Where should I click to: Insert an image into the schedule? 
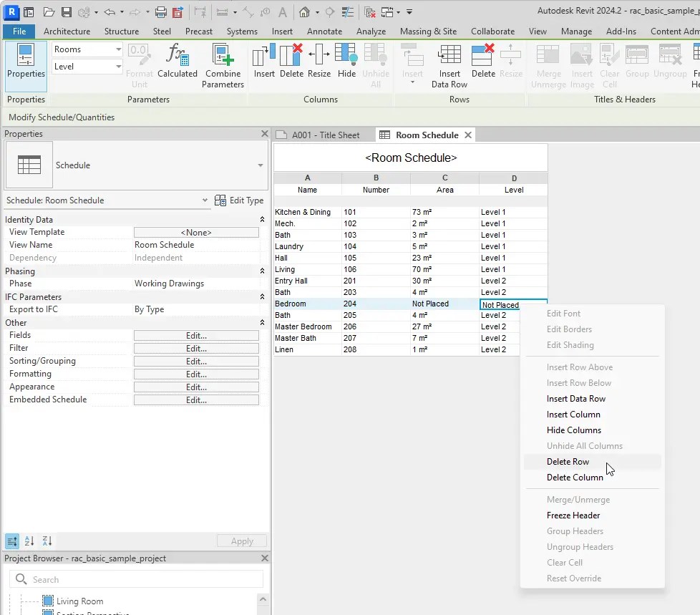(x=581, y=64)
